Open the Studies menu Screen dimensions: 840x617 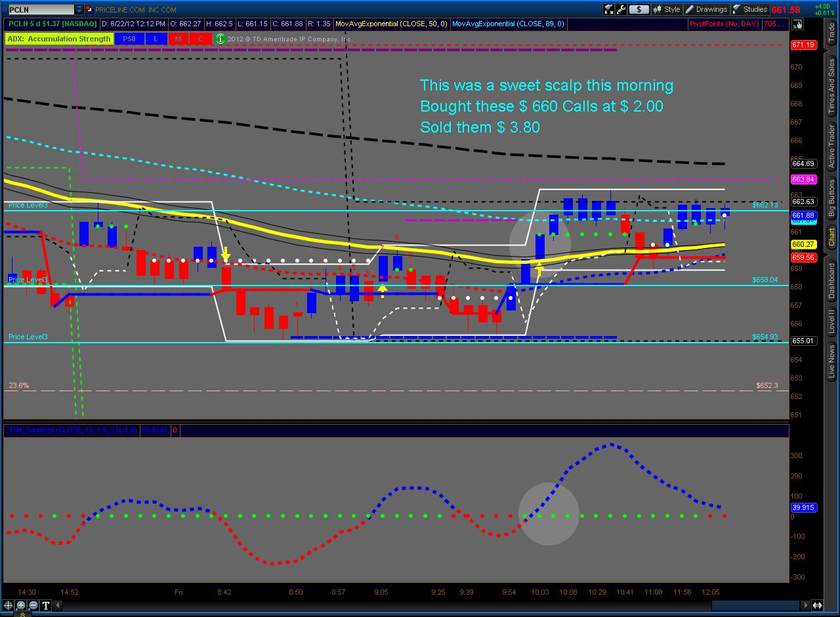click(x=750, y=9)
